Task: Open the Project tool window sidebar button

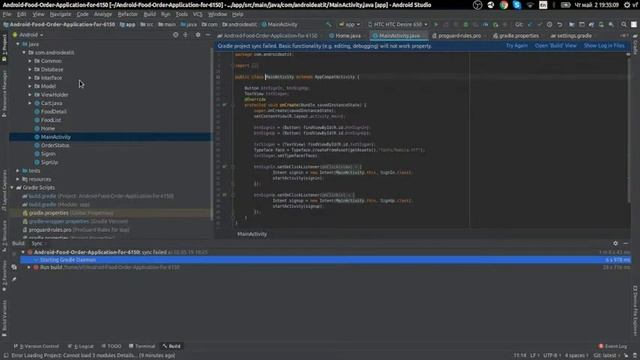Action: point(4,47)
